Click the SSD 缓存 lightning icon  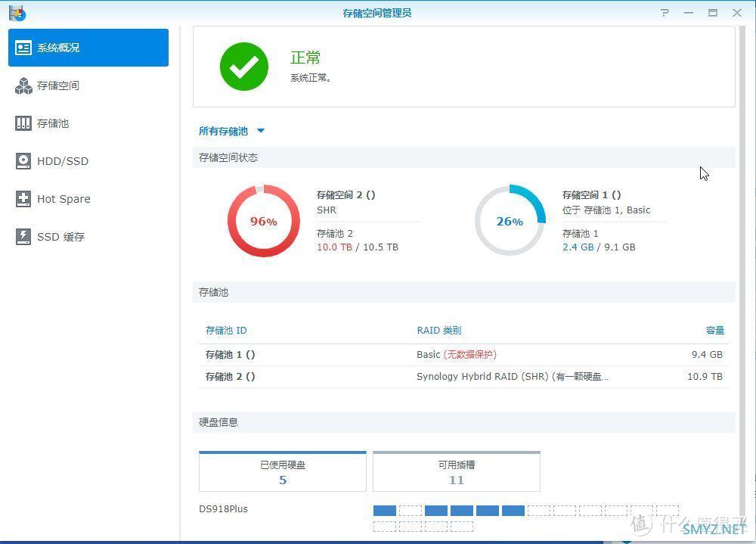[x=23, y=237]
